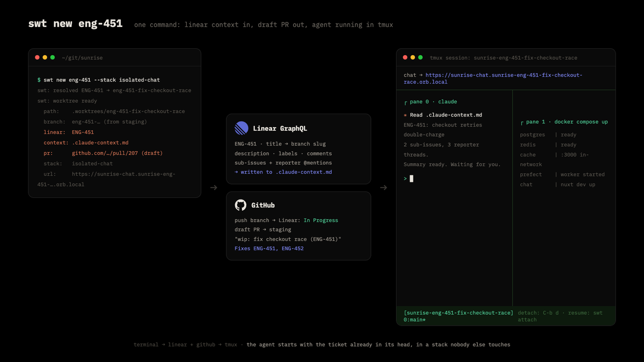Click the postgres ready row
The width and height of the screenshot is (644, 362).
[548, 135]
